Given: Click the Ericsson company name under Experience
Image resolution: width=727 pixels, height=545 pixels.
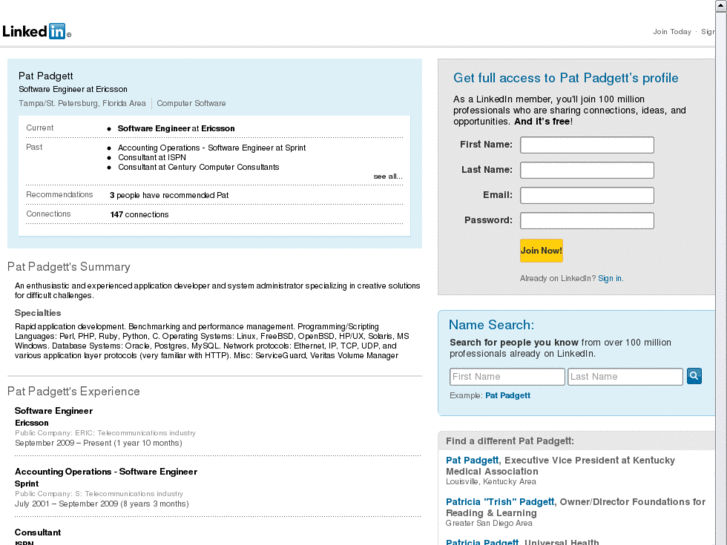Looking at the screenshot, I should [x=32, y=423].
